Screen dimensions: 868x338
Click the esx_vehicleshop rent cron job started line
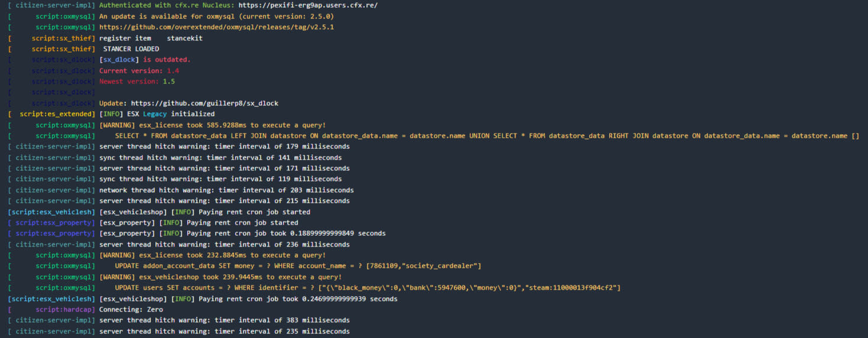point(204,212)
